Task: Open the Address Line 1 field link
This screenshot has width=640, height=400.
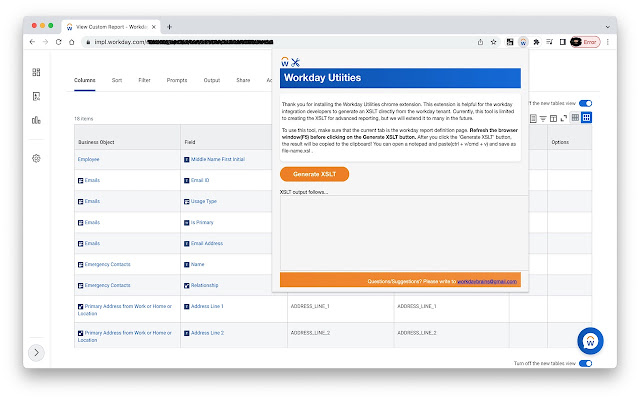Action: point(207,306)
